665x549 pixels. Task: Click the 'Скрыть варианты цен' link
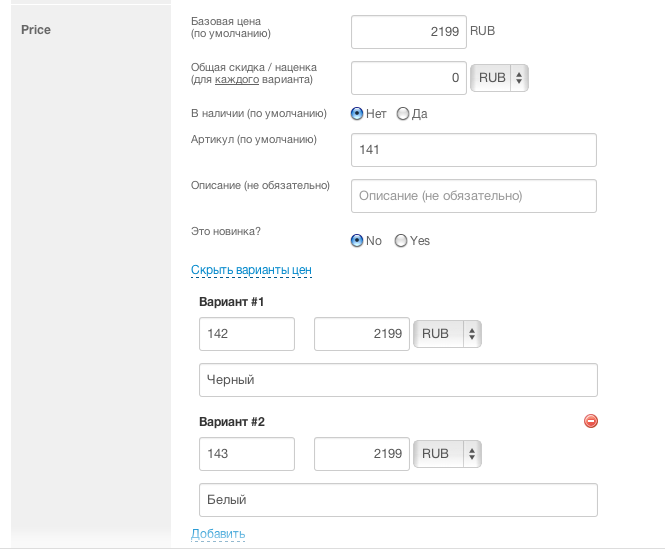point(251,270)
